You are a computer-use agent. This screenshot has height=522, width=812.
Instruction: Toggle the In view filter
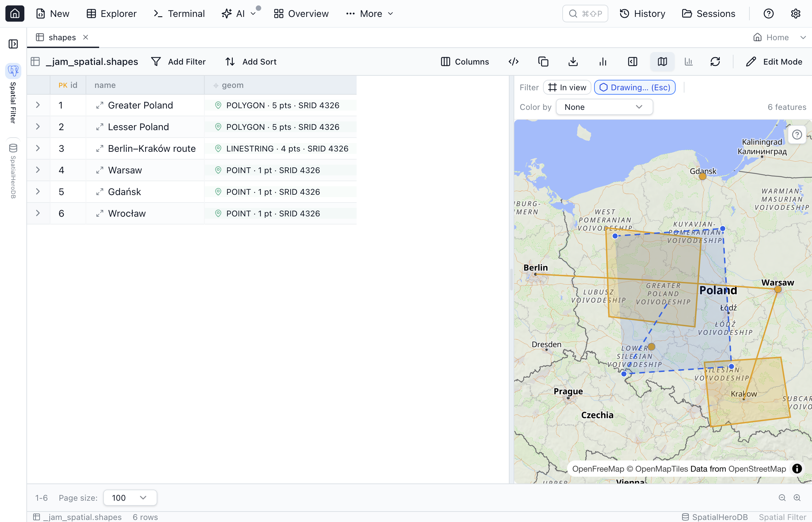coord(567,88)
